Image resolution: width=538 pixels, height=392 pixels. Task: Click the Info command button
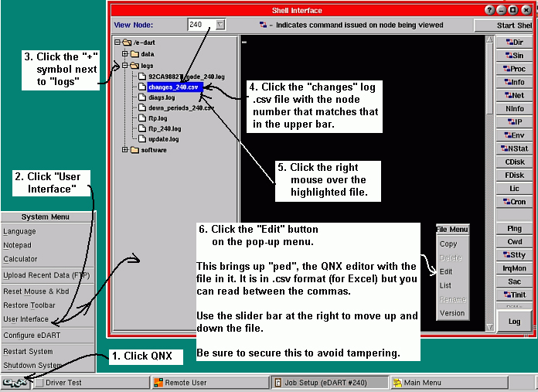(514, 83)
